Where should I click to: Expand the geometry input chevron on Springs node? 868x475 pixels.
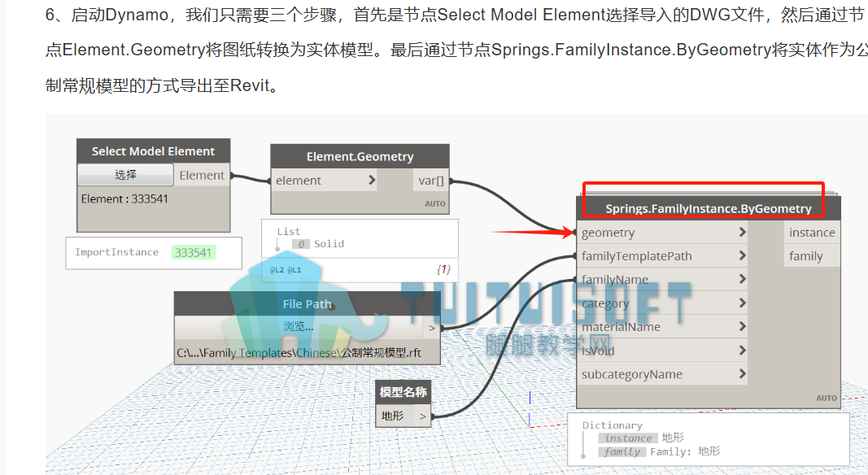pos(741,232)
